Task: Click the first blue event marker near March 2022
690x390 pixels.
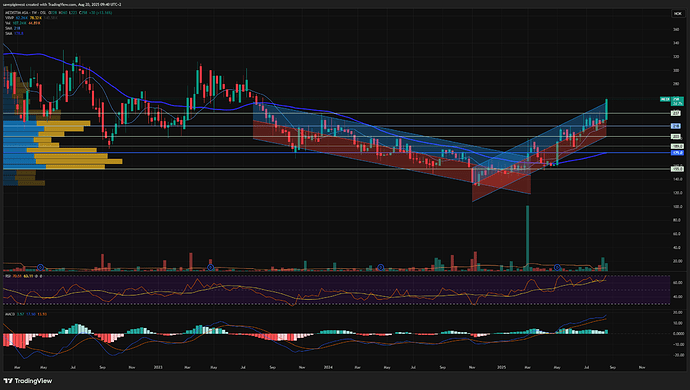Action: click(40, 267)
